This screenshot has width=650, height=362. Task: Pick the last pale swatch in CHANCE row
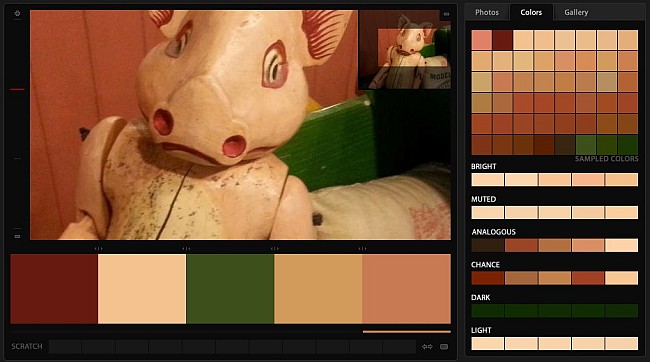[621, 278]
